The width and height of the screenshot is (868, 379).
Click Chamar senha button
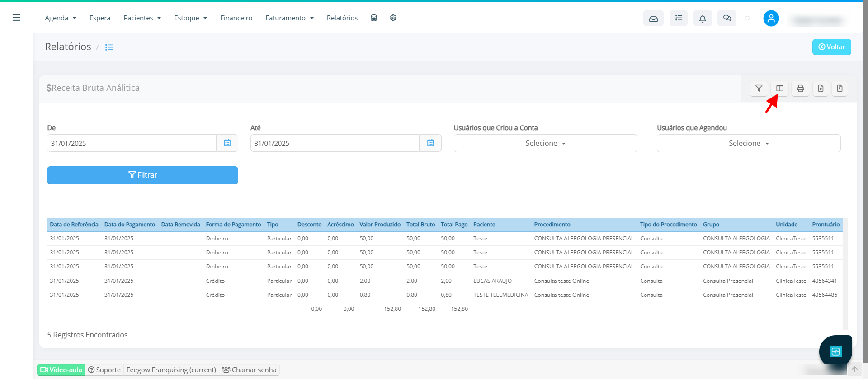[249, 370]
